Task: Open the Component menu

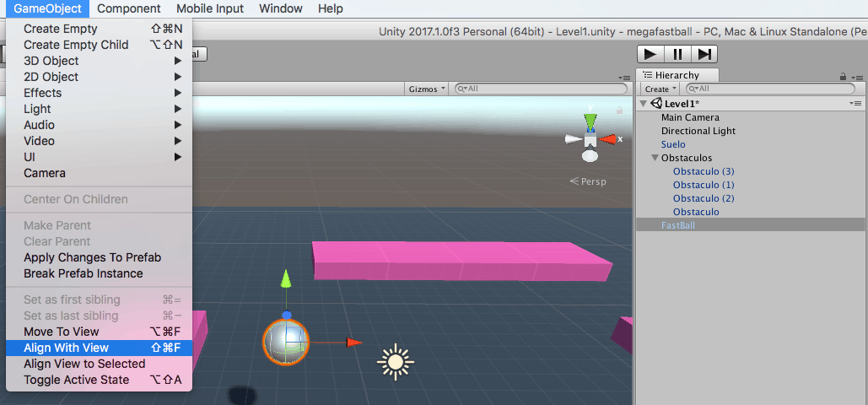Action: 128,9
